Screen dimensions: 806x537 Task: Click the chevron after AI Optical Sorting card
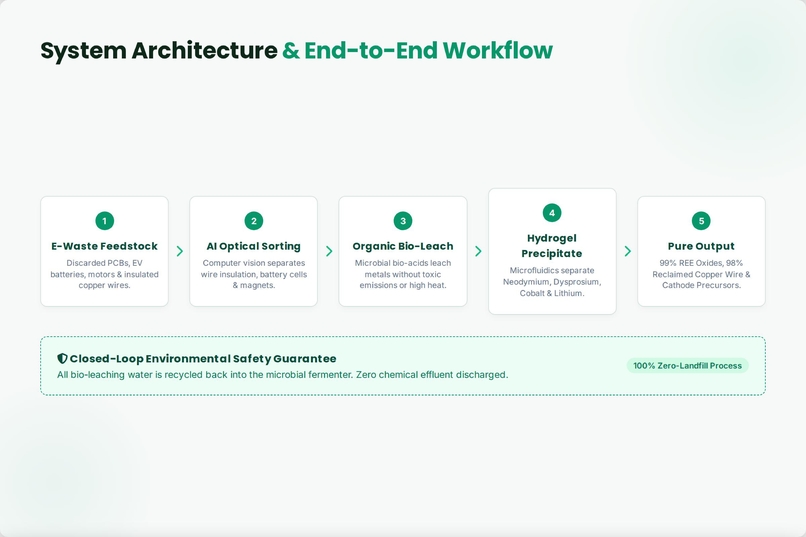(x=329, y=251)
